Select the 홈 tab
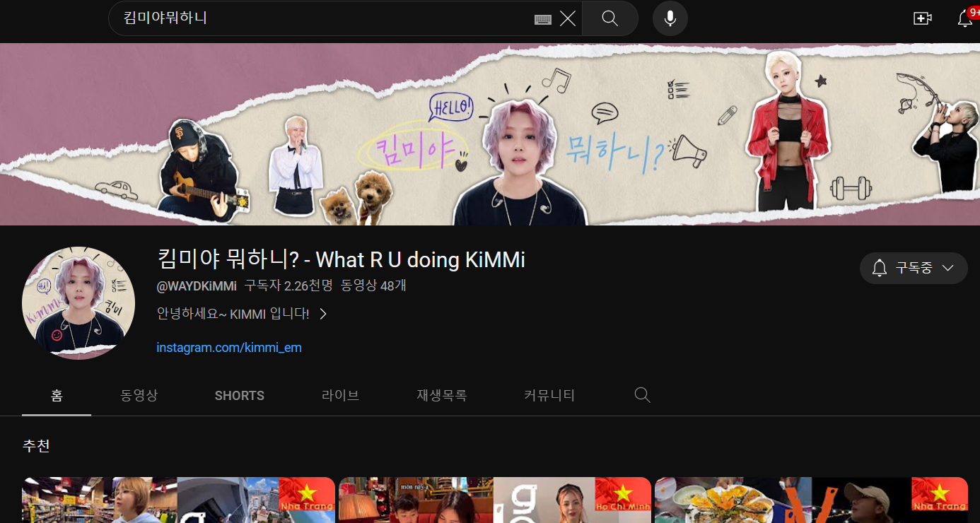This screenshot has width=980, height=523. click(x=57, y=395)
